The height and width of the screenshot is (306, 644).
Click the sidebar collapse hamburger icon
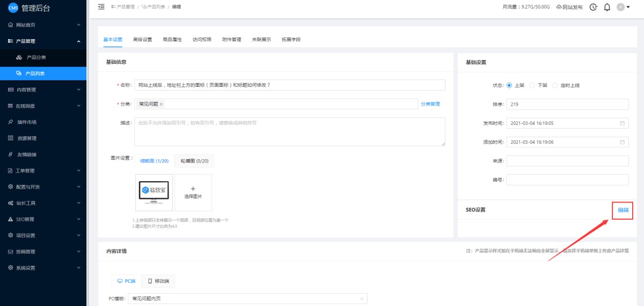click(102, 6)
